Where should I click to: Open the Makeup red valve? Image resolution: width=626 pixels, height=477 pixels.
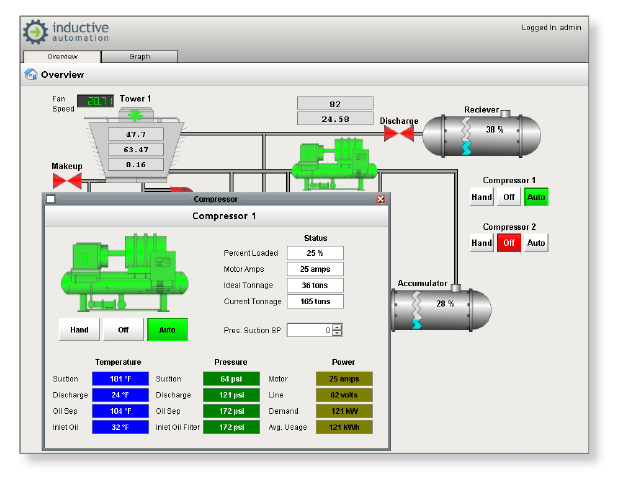click(67, 181)
